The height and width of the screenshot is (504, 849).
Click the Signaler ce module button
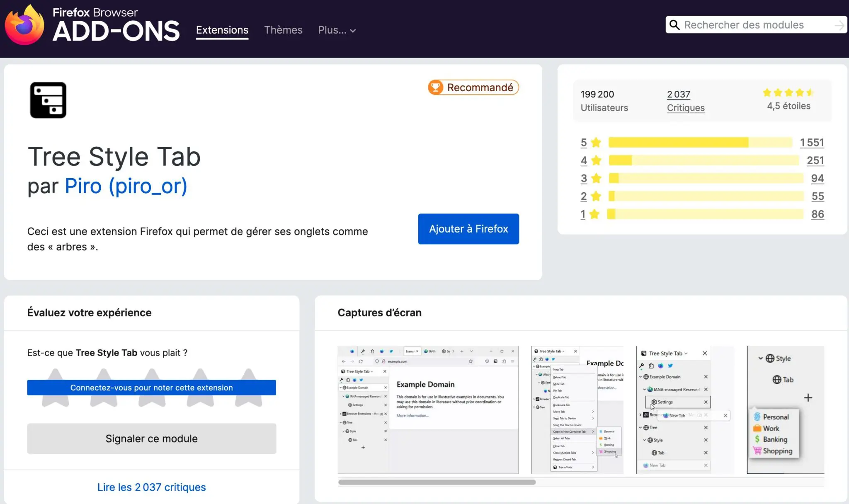151,439
